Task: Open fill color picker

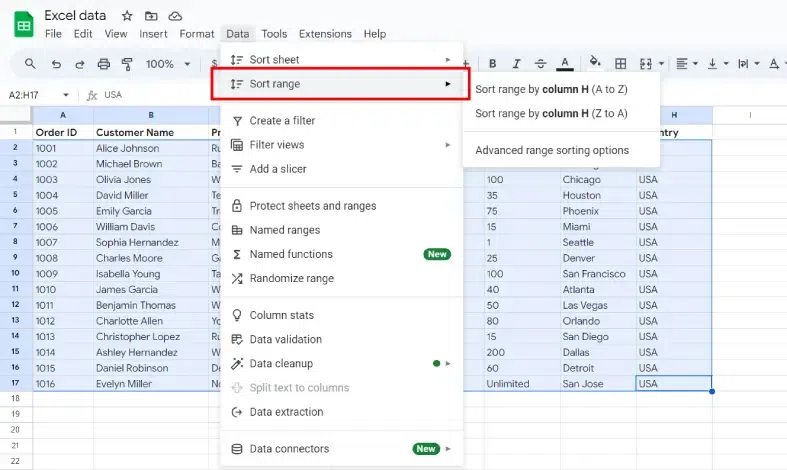Action: (x=595, y=63)
